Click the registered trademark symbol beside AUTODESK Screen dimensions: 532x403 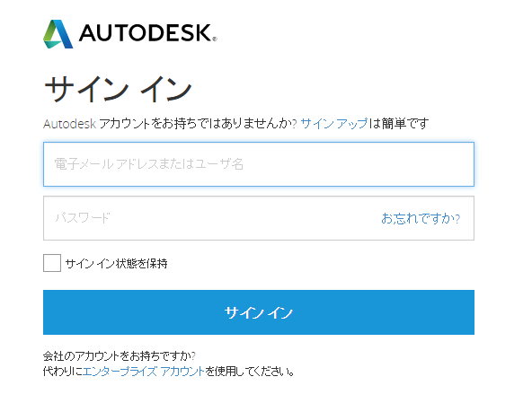pyautogui.click(x=215, y=39)
